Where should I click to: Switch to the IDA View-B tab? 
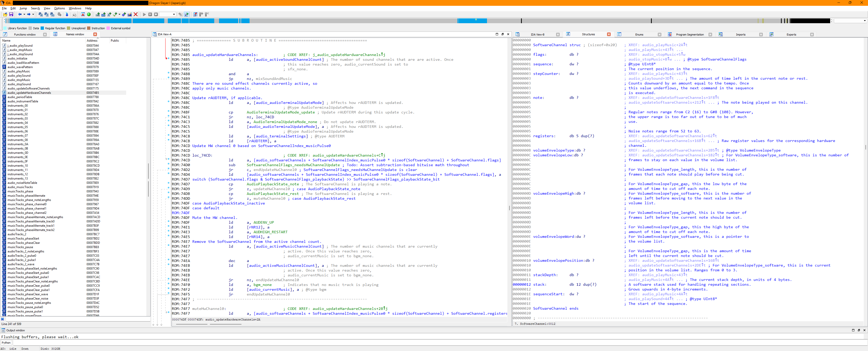(537, 34)
